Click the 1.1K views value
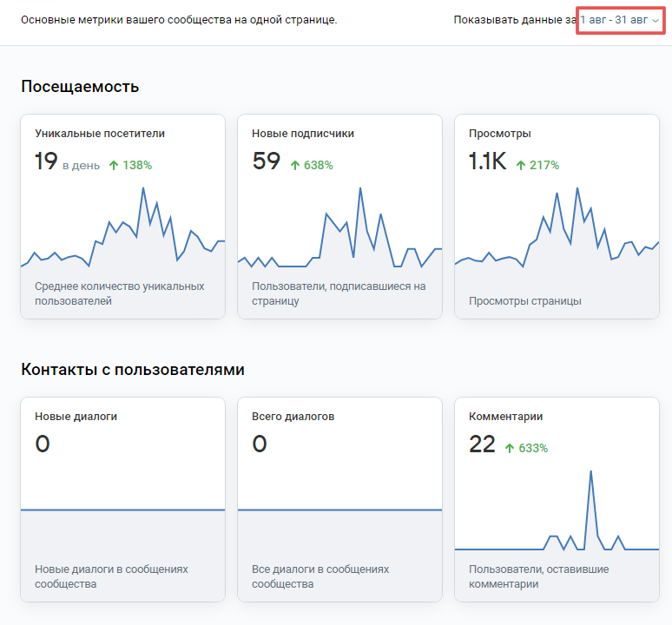This screenshot has width=672, height=625. [x=487, y=161]
